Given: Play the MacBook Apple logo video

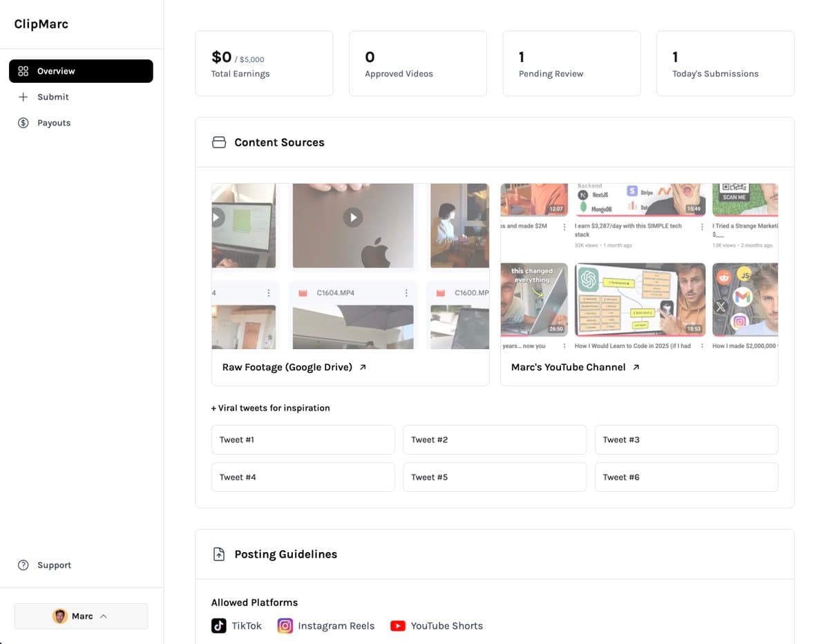Looking at the screenshot, I should [353, 218].
